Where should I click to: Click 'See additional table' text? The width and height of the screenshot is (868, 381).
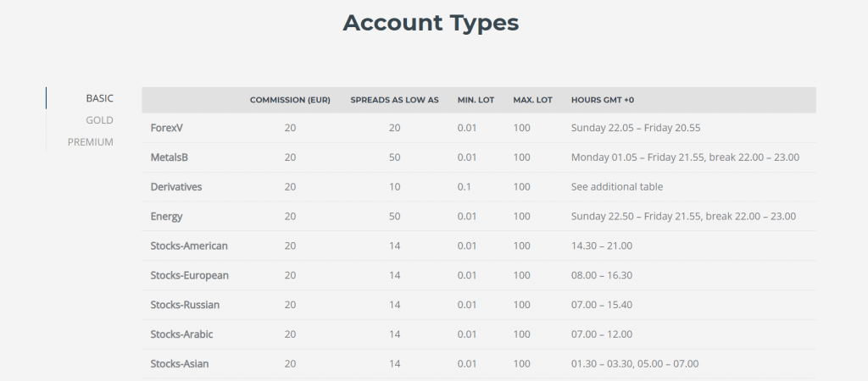point(617,187)
